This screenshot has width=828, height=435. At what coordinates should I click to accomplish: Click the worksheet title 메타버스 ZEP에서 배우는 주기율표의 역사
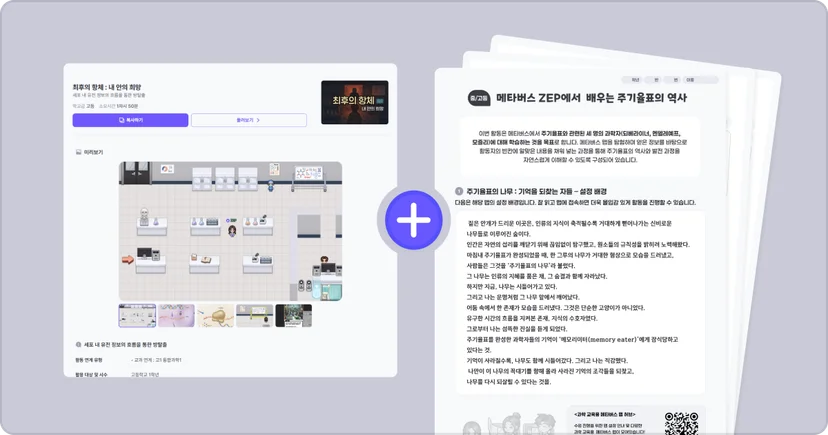(x=591, y=98)
